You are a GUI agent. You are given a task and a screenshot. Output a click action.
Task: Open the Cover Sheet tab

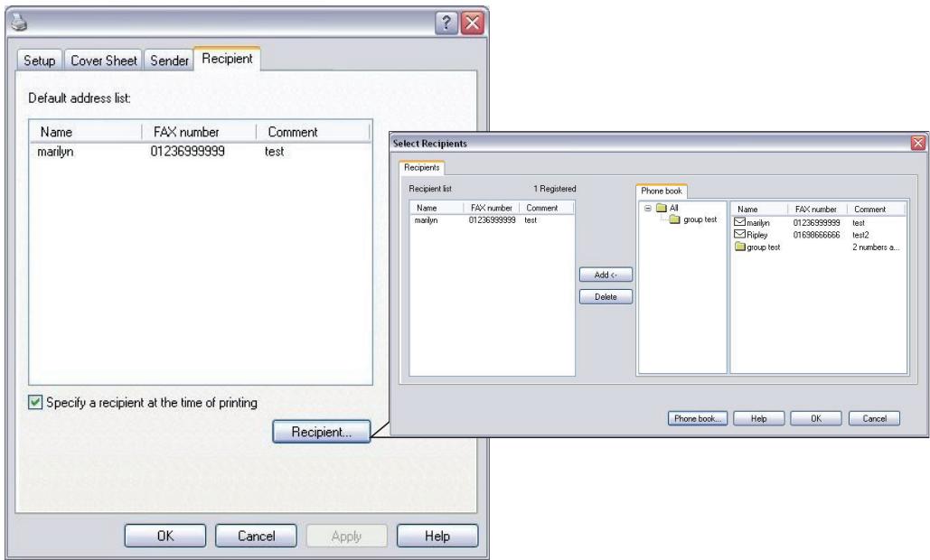[x=104, y=61]
